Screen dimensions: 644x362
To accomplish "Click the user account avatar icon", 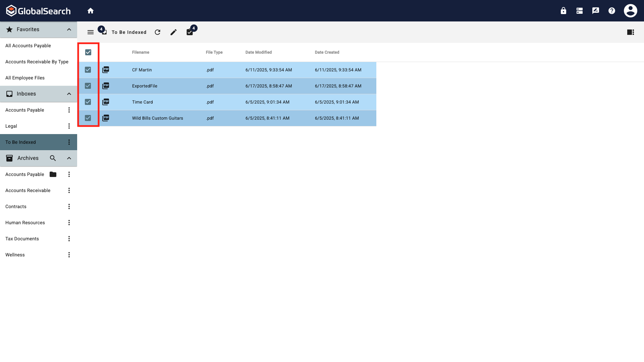I will click(630, 10).
